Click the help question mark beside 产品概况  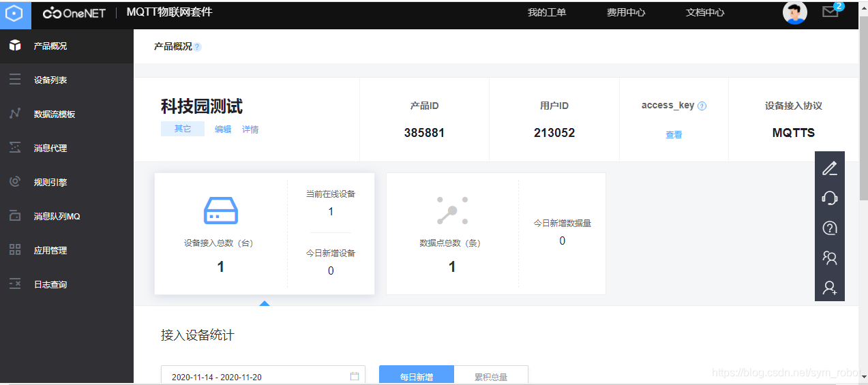coord(197,47)
